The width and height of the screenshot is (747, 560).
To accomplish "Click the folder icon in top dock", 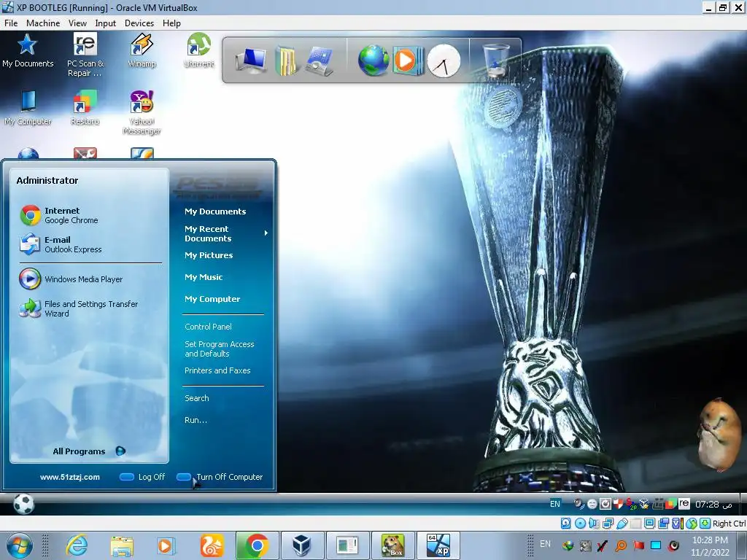I will (x=287, y=61).
